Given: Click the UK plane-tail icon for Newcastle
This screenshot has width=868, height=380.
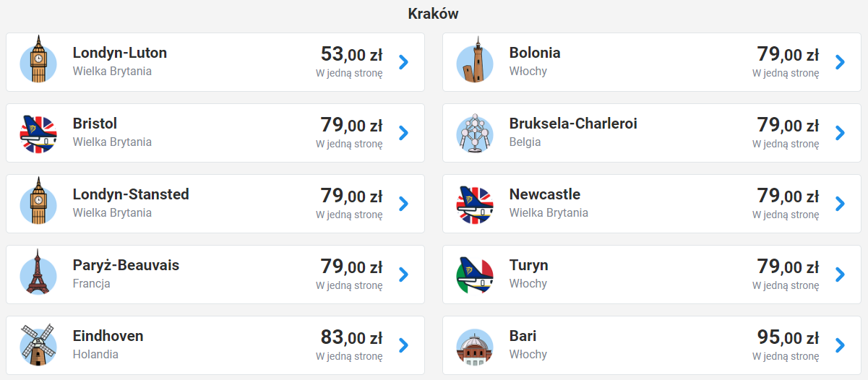Looking at the screenshot, I should pyautogui.click(x=474, y=204).
